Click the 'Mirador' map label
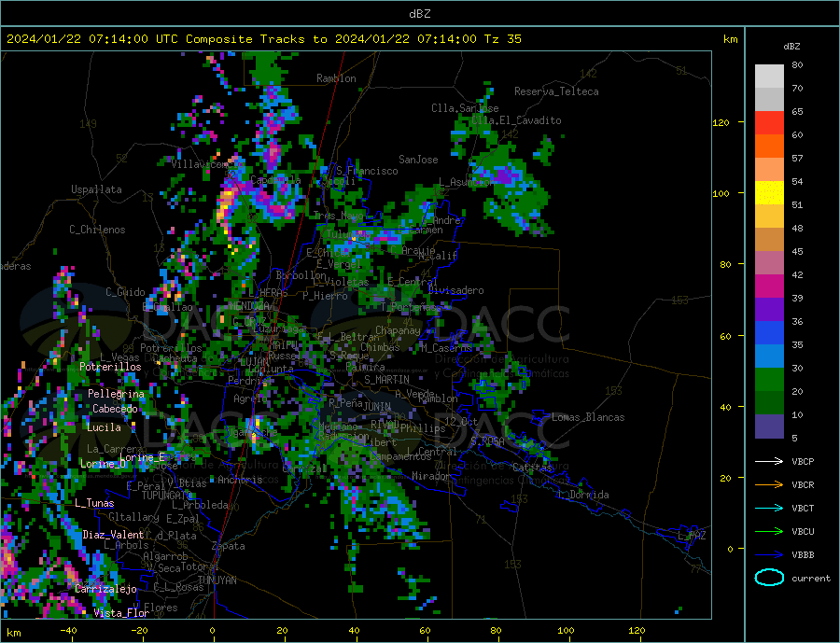 [431, 476]
